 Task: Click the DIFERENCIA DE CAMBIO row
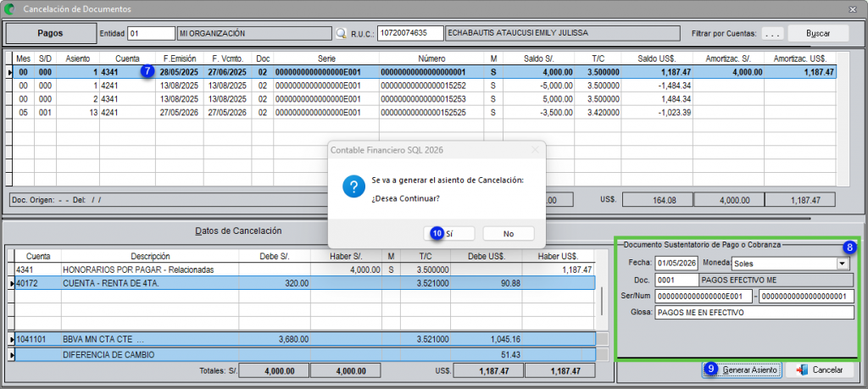point(303,354)
